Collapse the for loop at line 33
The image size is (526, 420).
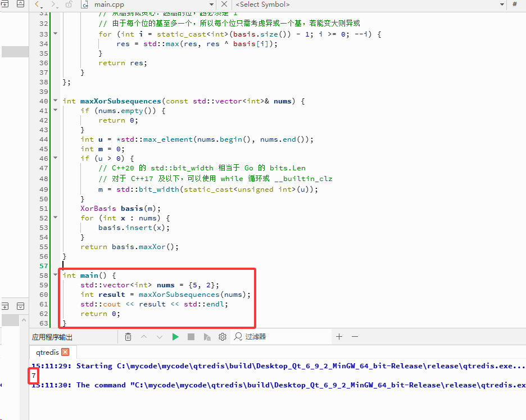coord(55,34)
